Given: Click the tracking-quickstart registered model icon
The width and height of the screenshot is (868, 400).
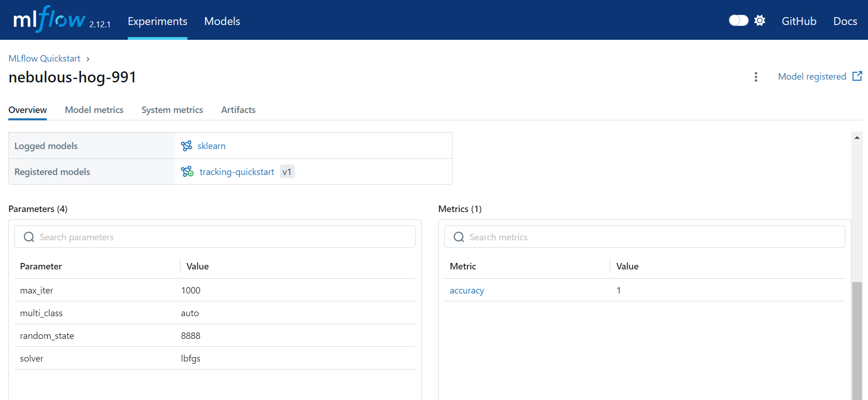Looking at the screenshot, I should pyautogui.click(x=187, y=172).
